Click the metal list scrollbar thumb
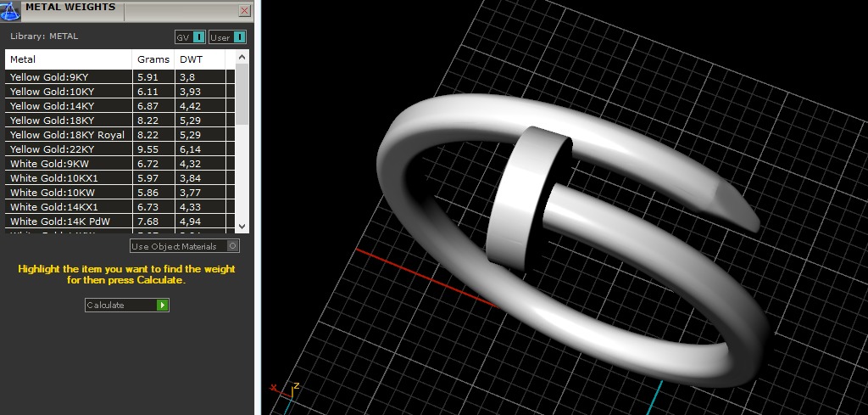This screenshot has width=868, height=415. 242,94
